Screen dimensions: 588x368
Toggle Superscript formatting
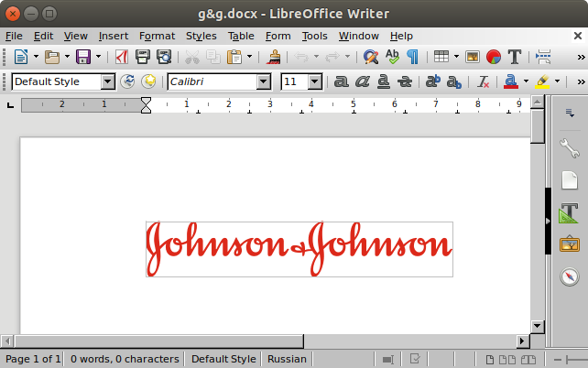coord(432,81)
